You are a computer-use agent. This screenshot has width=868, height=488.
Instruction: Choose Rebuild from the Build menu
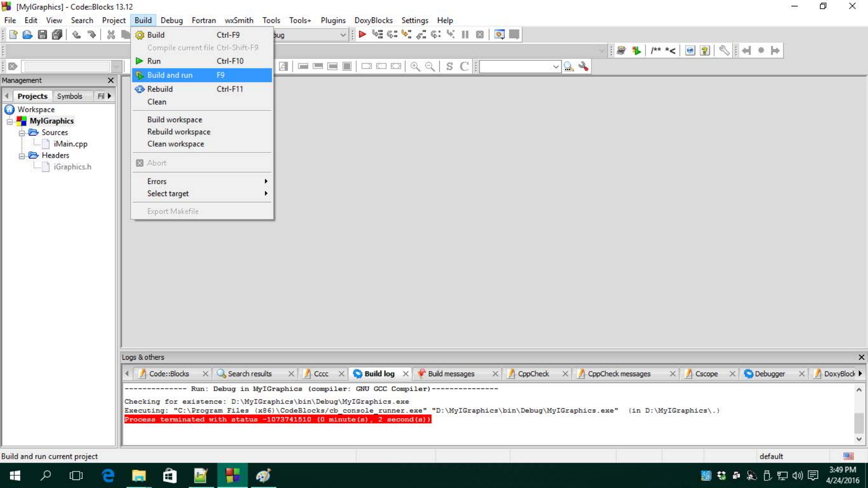click(160, 89)
